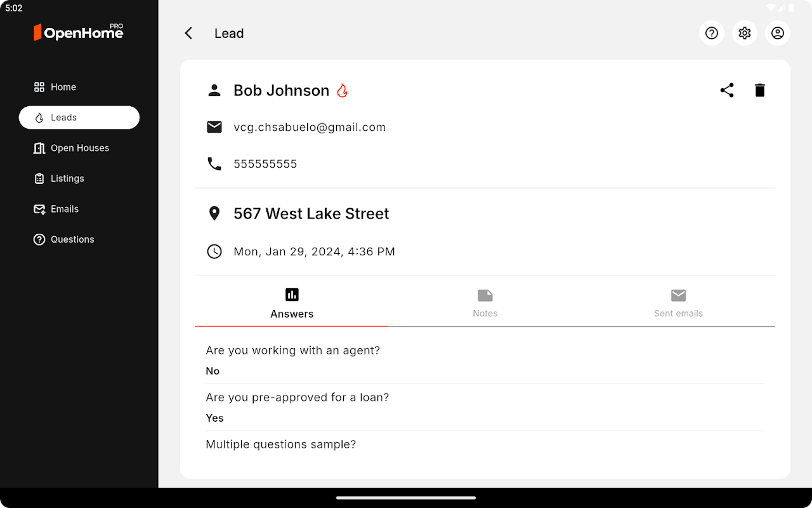Screen dimensions: 812x508
Task: Click the red flame hot-lead icon
Action: 343,91
